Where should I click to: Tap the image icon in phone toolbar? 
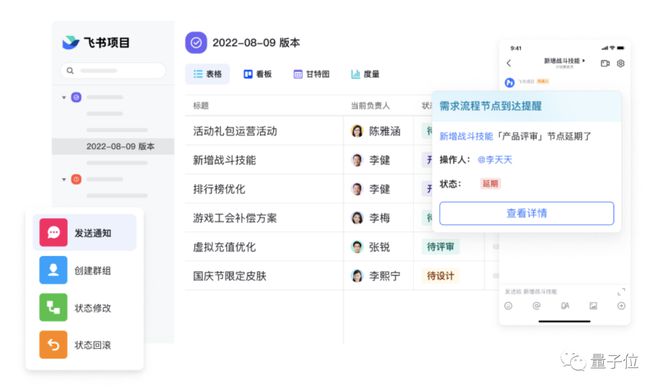(x=593, y=306)
